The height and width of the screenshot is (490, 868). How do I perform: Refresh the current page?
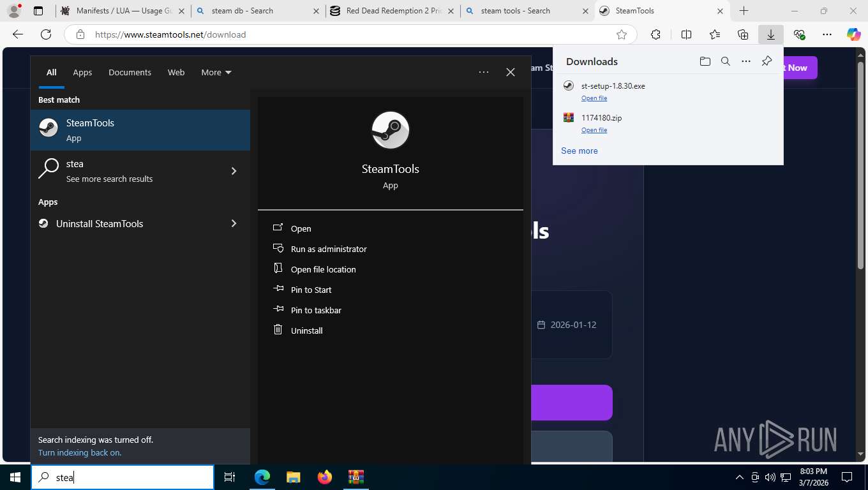click(x=45, y=34)
